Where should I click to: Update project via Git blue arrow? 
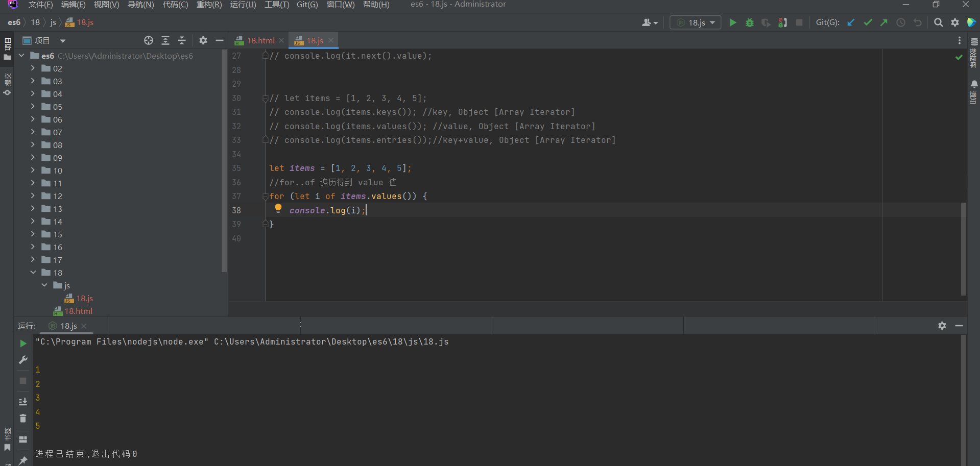851,22
